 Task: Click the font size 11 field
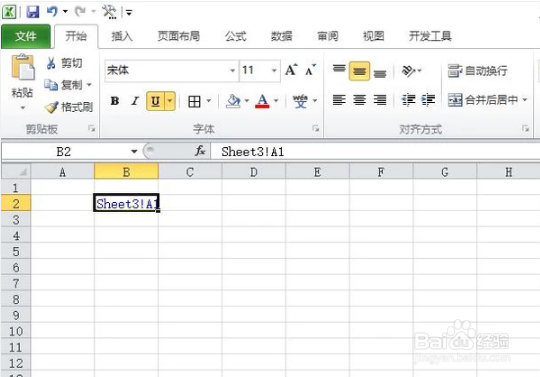point(255,71)
